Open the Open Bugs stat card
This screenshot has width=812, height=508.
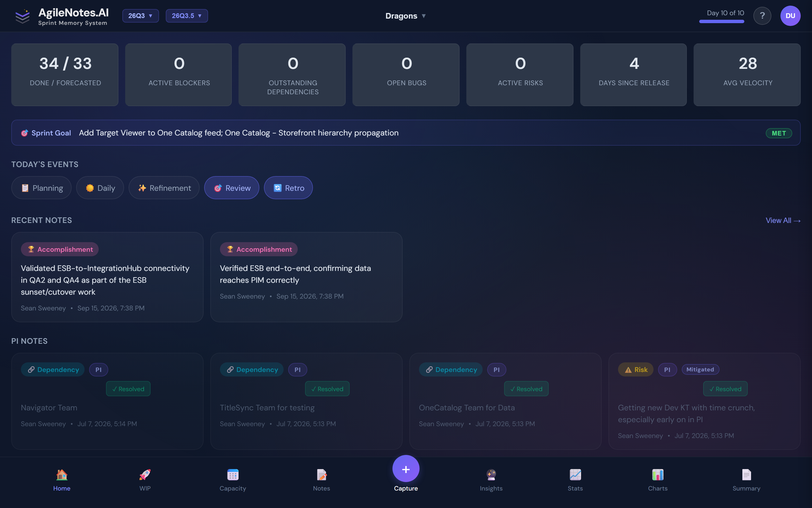point(406,75)
